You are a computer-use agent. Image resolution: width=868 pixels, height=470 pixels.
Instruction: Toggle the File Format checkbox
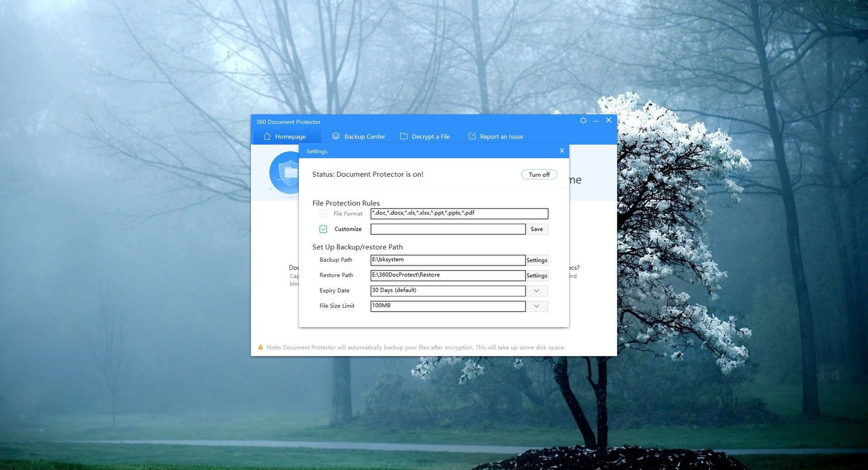323,214
